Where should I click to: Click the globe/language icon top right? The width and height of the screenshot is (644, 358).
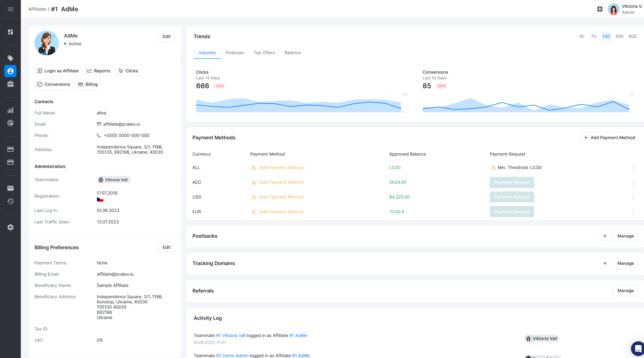(600, 9)
